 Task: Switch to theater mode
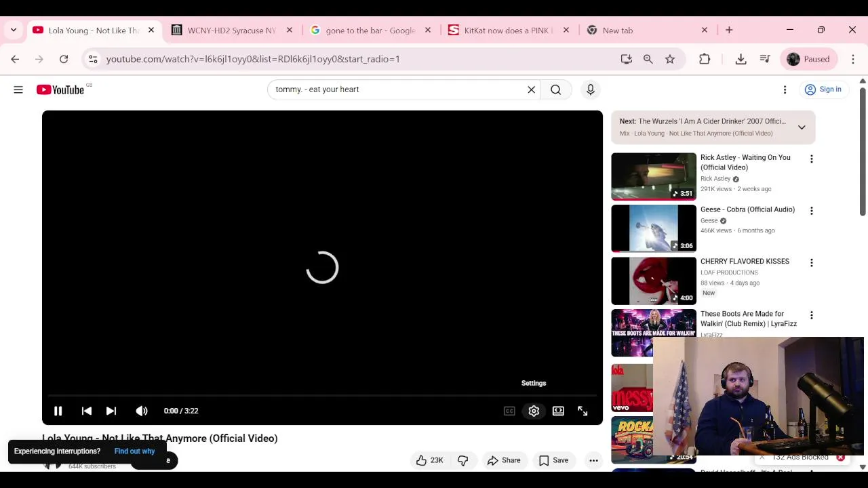[558, 411]
